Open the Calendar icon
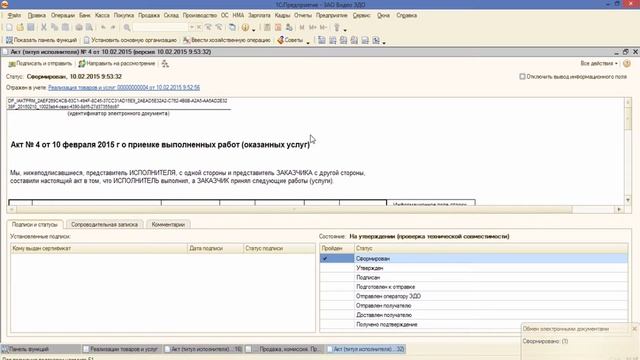 click(x=278, y=27)
